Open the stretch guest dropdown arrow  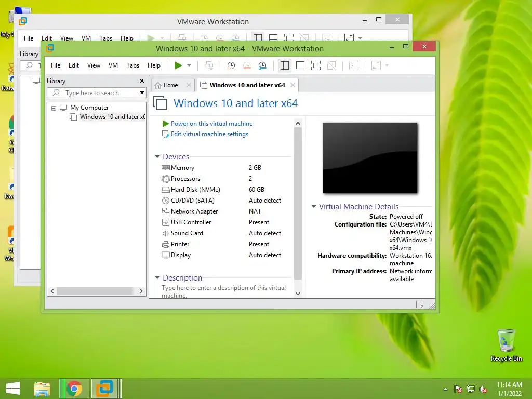[387, 65]
